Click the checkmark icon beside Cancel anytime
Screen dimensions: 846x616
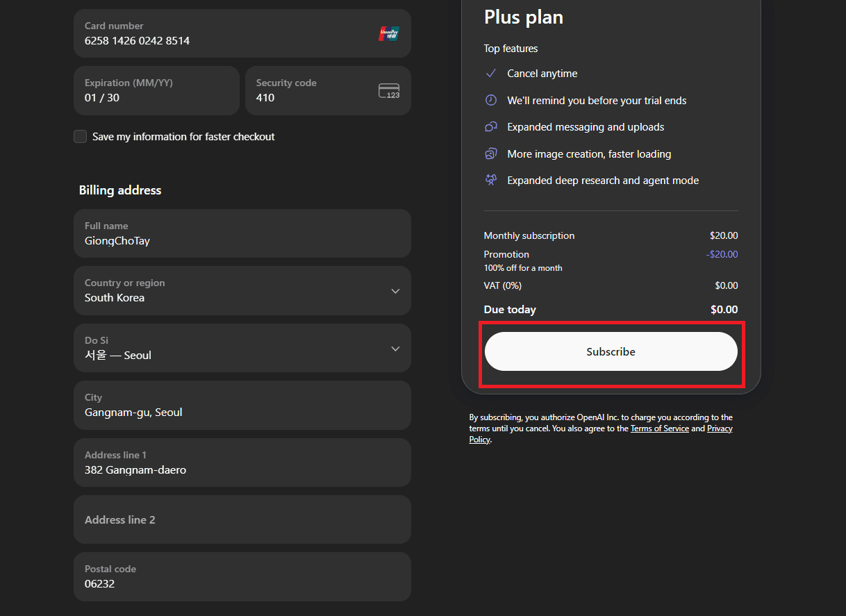click(x=491, y=74)
